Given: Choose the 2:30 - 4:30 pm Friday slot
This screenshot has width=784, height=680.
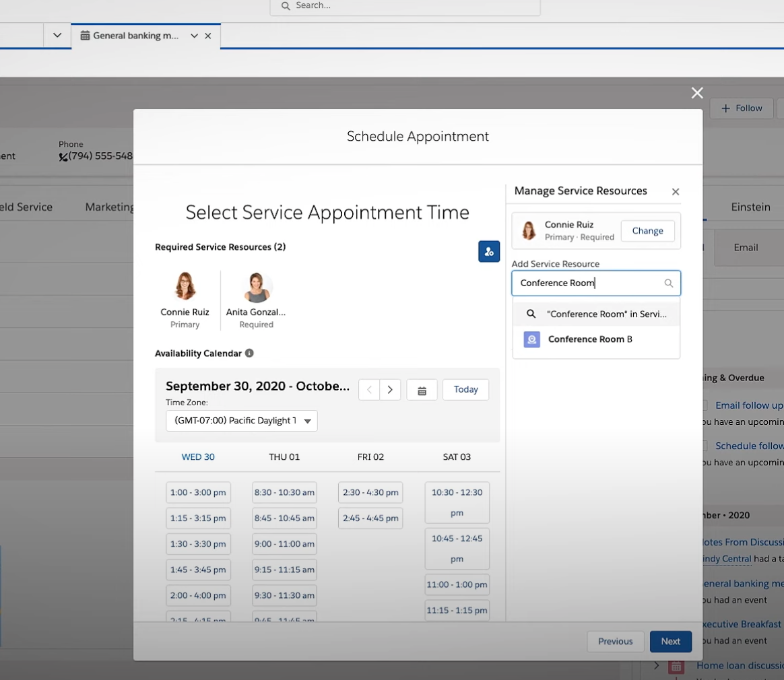Looking at the screenshot, I should (370, 493).
